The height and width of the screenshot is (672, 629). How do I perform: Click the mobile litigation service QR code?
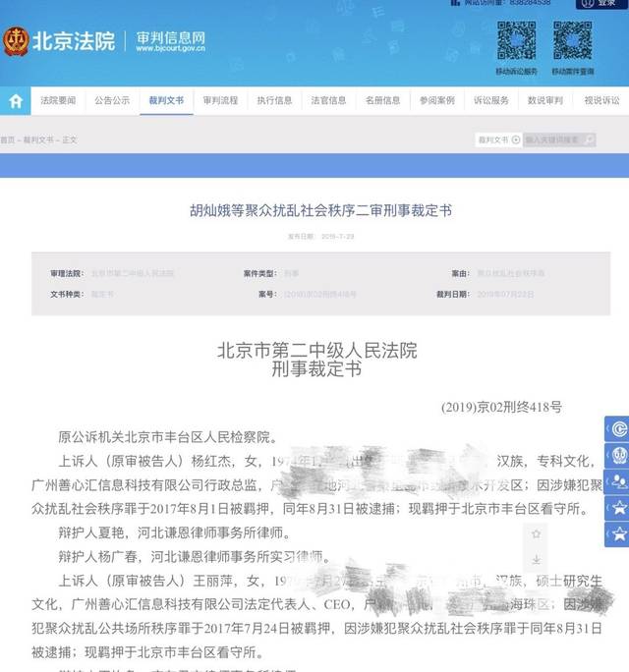point(516,41)
